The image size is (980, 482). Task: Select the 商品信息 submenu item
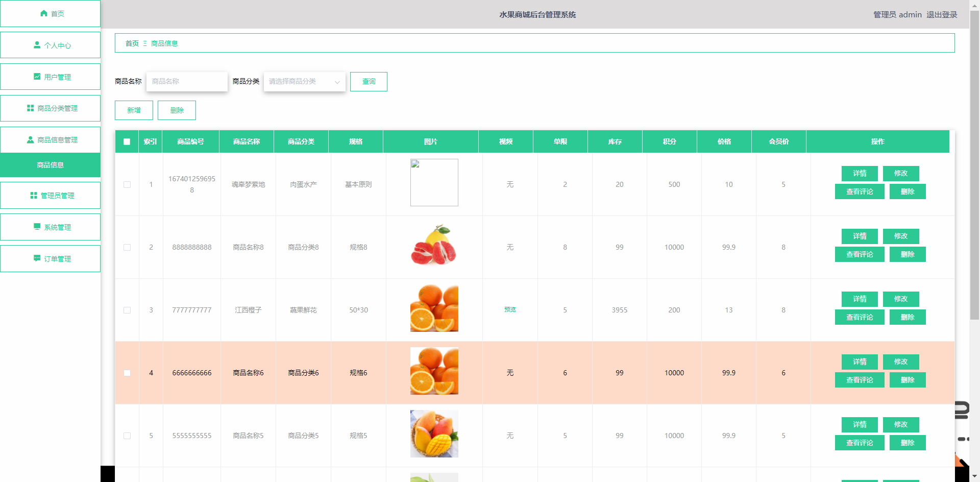click(x=50, y=165)
